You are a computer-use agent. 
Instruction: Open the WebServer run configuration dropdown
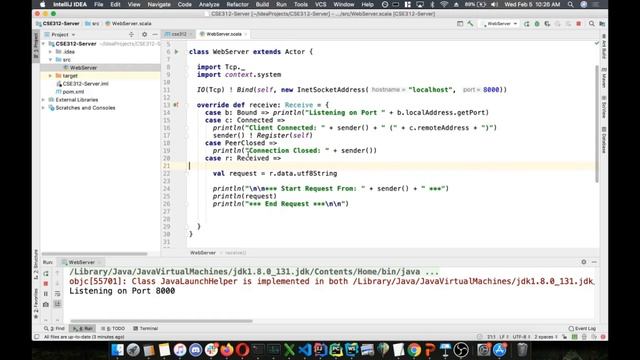click(500, 24)
